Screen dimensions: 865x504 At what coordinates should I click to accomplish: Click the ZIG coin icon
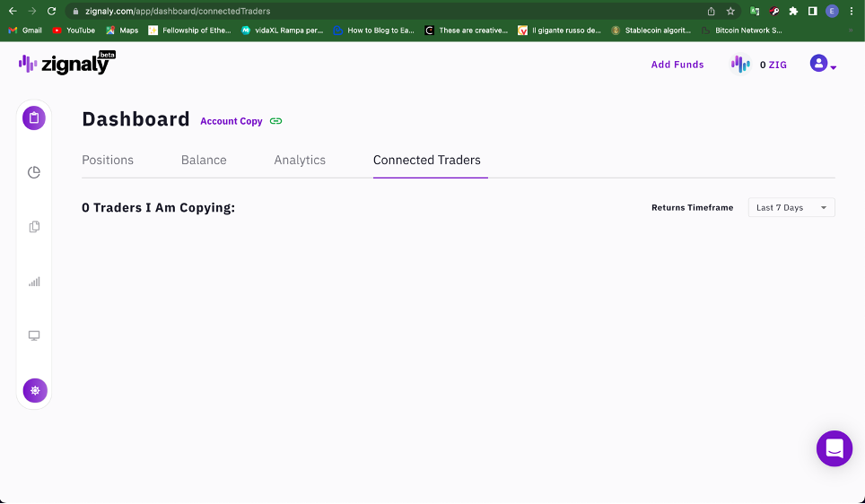(740, 65)
